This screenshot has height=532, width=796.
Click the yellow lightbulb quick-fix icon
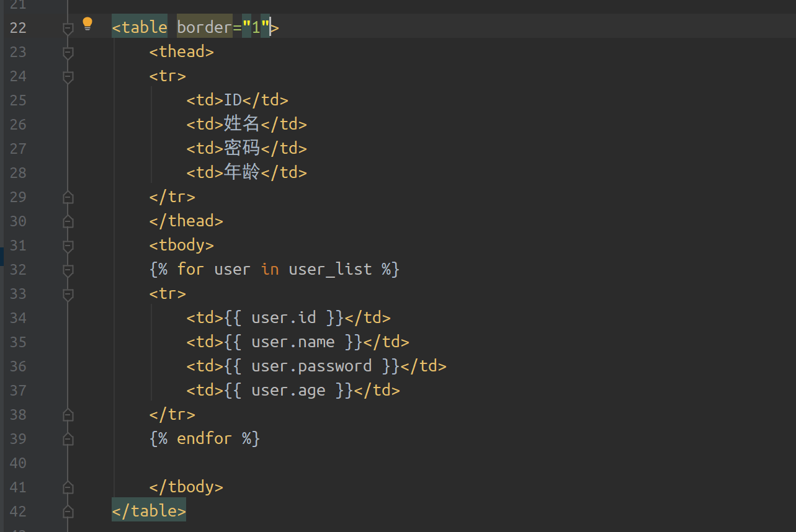pos(87,24)
